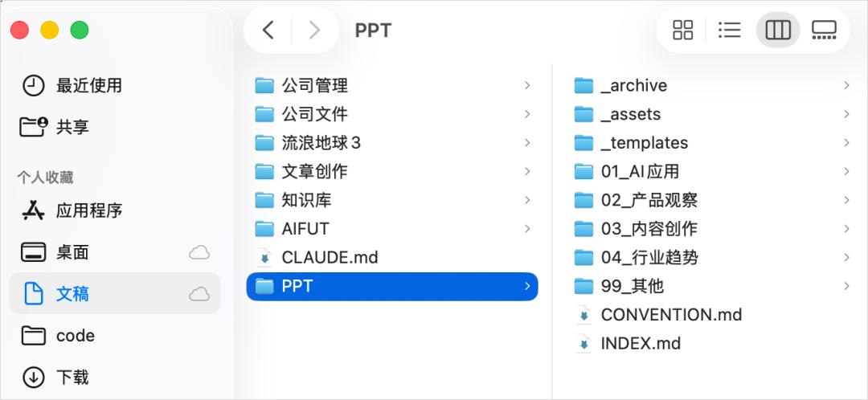Screen dimensions: 868x400
Task: Go back to previous folder
Action: point(268,31)
